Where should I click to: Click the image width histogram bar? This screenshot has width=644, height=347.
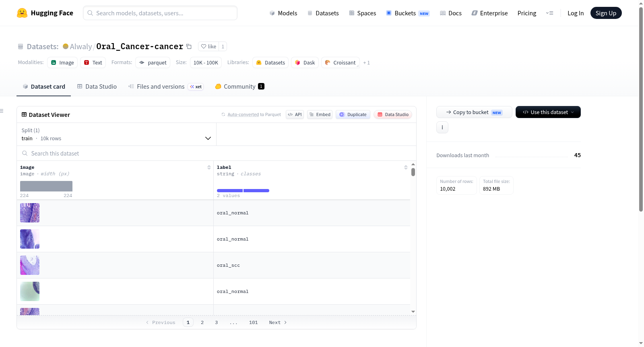pos(46,186)
